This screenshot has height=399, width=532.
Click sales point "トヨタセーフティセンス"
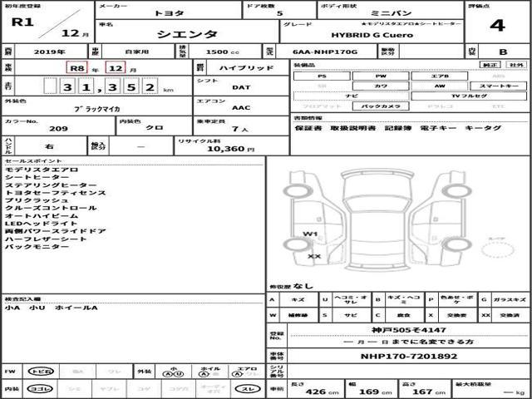click(x=56, y=193)
